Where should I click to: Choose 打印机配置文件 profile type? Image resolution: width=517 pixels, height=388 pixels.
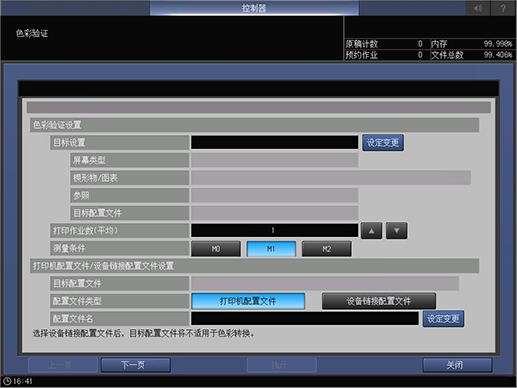(248, 301)
